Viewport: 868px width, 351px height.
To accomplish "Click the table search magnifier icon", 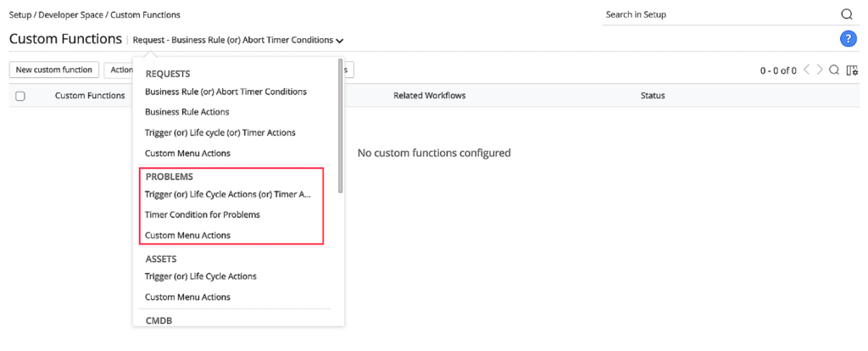I will (x=834, y=70).
